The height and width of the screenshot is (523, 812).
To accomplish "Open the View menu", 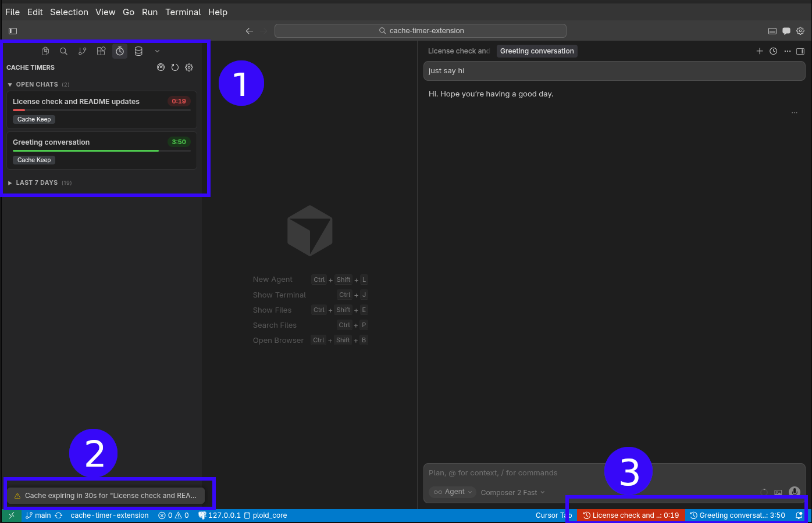I will coord(105,12).
